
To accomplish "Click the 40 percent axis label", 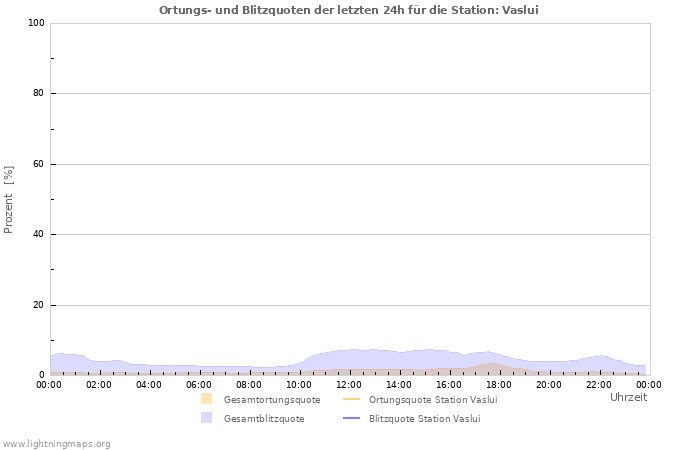I will tap(38, 234).
